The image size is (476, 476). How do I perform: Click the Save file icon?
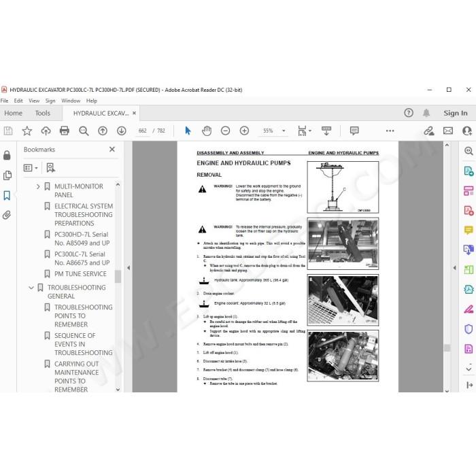pos(8,131)
